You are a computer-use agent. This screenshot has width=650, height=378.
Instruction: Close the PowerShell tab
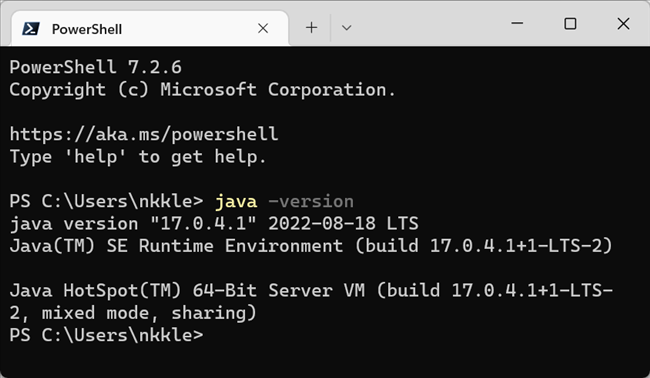tap(263, 28)
